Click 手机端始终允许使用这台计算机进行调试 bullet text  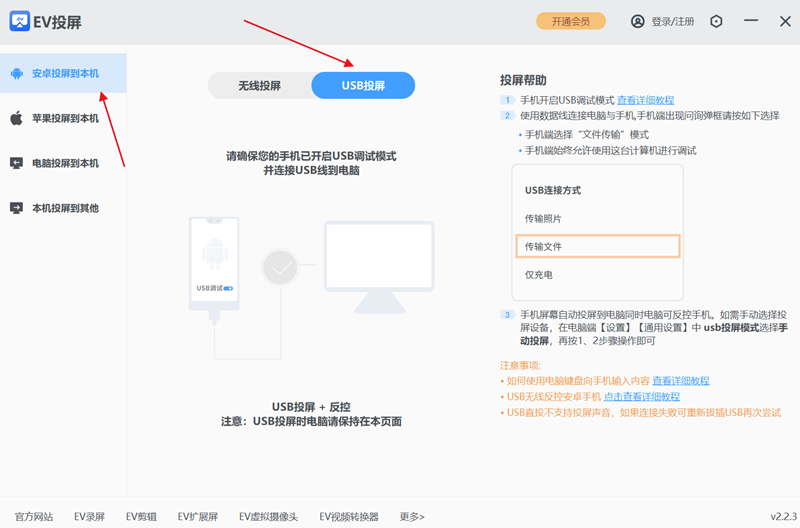coord(610,150)
